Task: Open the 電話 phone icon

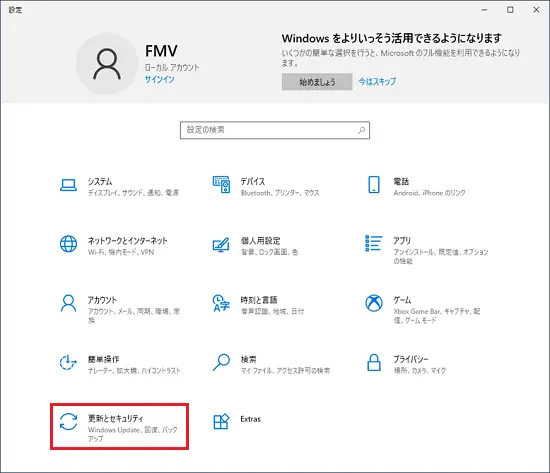Action: pos(374,185)
